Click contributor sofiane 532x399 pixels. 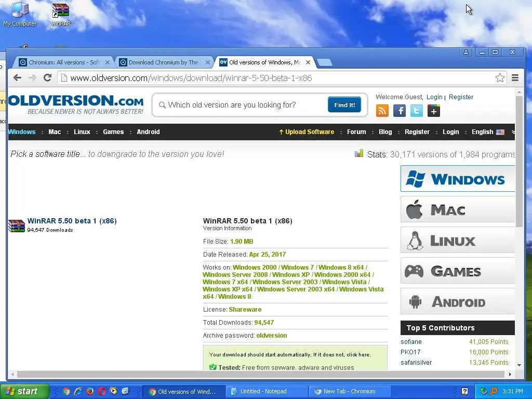(x=411, y=342)
